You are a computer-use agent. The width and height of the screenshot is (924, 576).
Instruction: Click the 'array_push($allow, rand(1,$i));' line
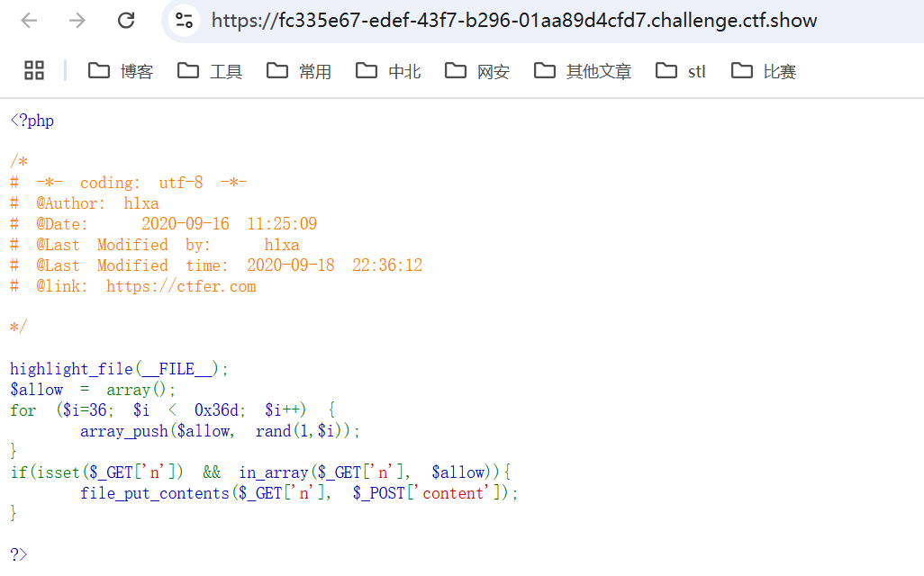coord(219,432)
